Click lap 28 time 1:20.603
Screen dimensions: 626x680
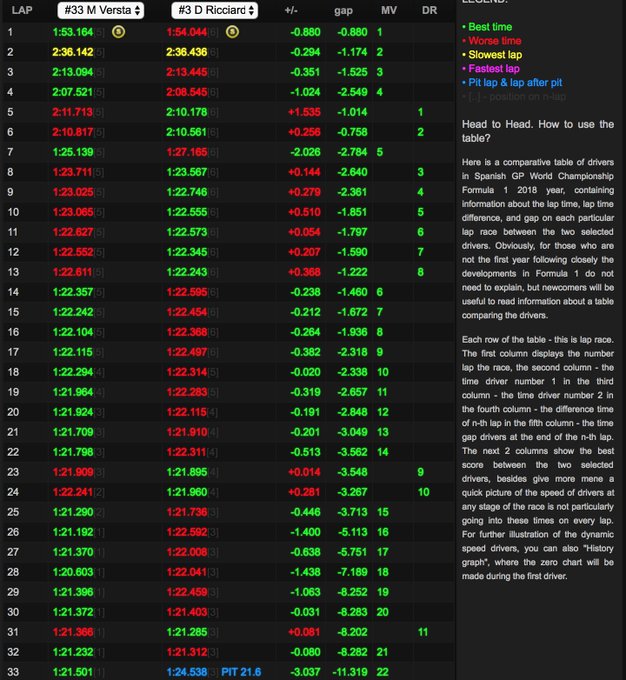point(72,572)
